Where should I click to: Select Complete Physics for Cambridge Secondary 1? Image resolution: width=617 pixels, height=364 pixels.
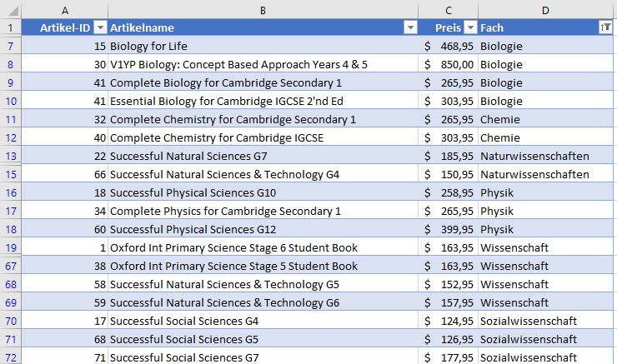coord(263,211)
